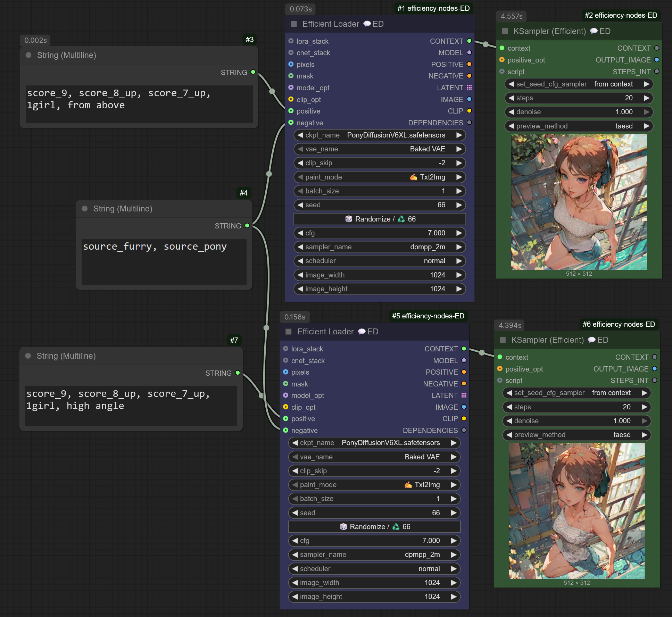Screen dimensions: 672x617
Task: Click collapse dot on String (Multiline) #3 node
Action: point(28,55)
